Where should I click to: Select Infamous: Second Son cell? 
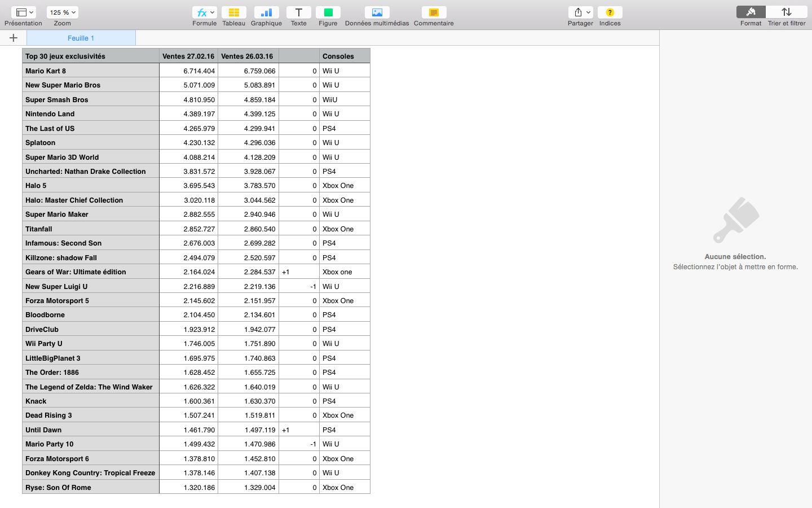click(91, 243)
